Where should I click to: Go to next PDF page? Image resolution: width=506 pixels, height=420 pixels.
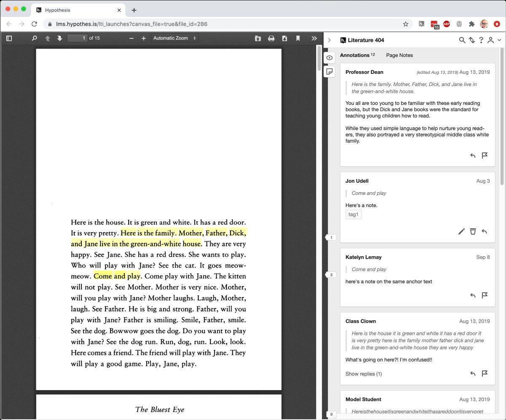click(x=59, y=38)
